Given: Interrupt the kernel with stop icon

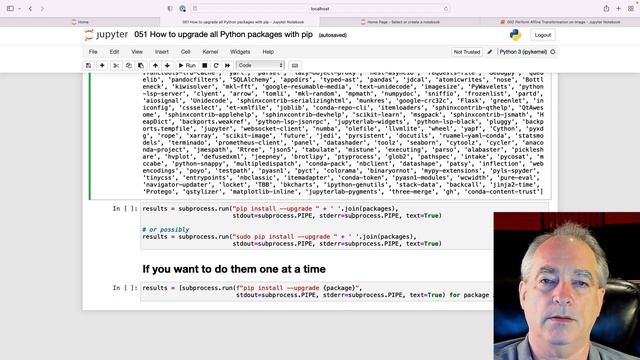Looking at the screenshot, I should coord(204,65).
